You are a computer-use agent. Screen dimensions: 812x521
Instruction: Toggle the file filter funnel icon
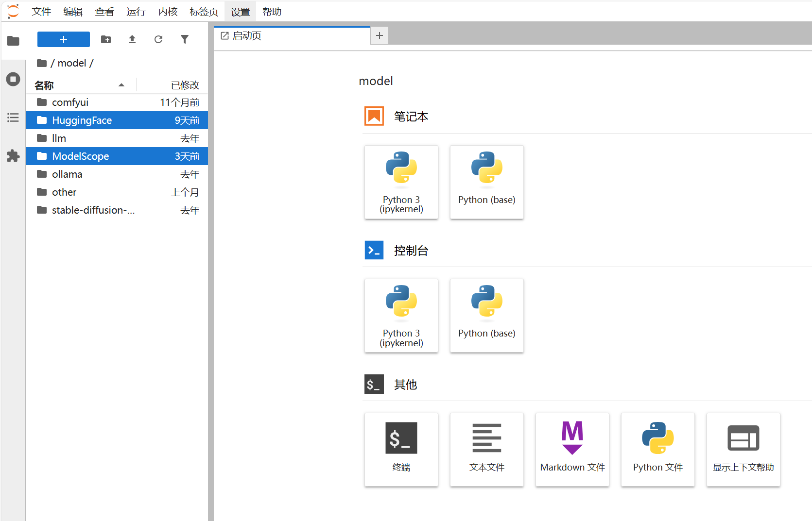pos(185,39)
